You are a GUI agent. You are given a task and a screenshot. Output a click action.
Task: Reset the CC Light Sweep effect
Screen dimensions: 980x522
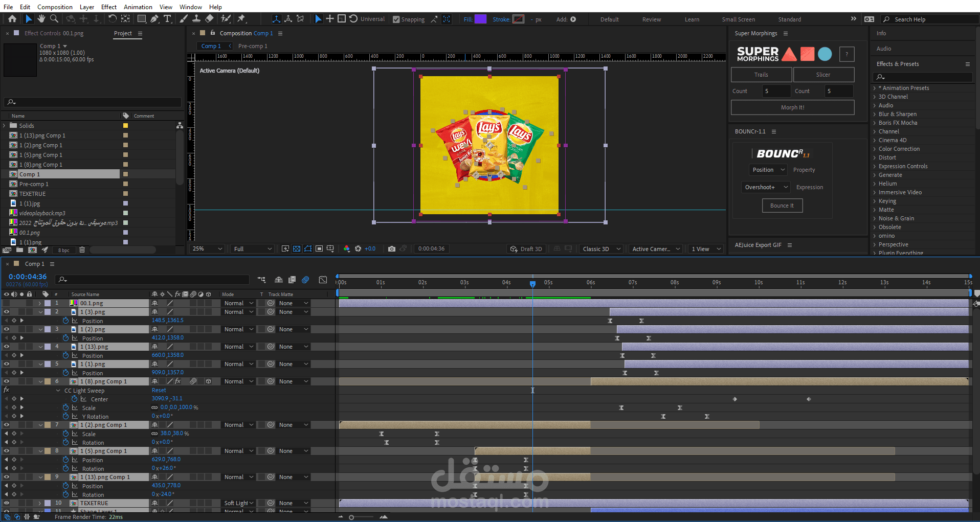[159, 390]
